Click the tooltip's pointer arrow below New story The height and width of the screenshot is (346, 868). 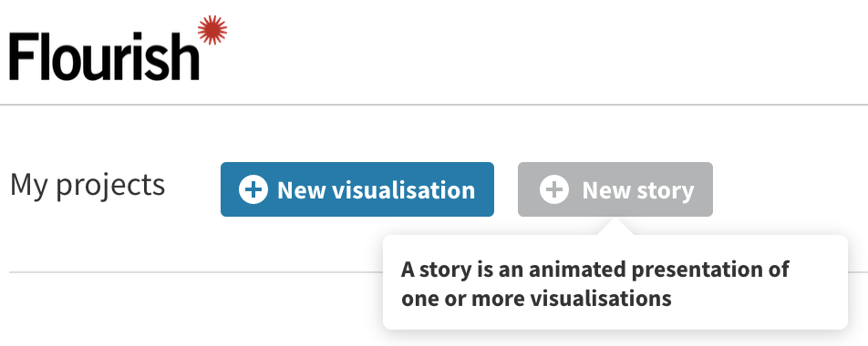click(x=615, y=226)
